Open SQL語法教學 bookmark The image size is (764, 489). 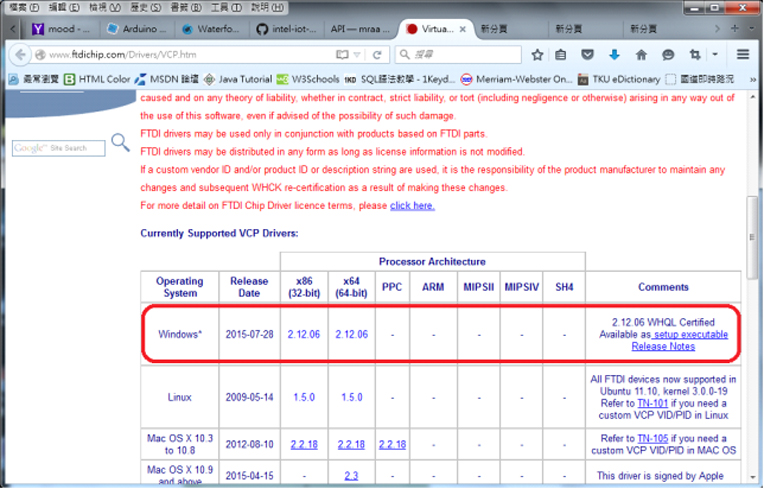click(x=400, y=79)
